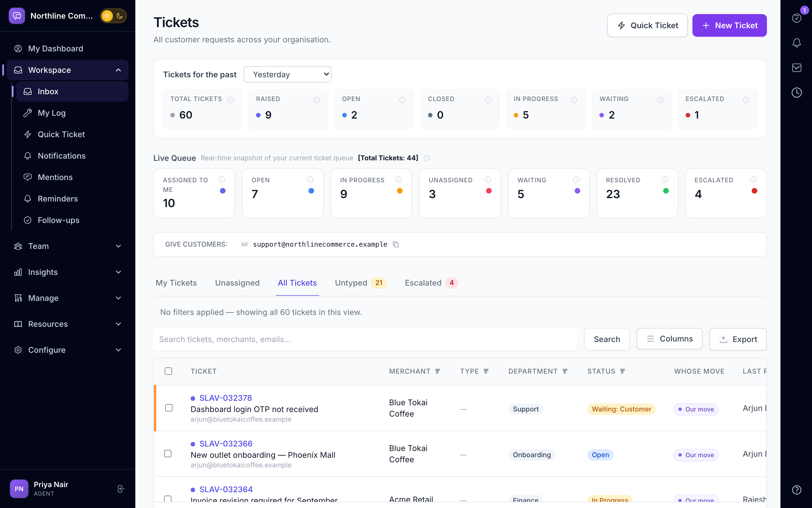Expand the Configure section
This screenshot has height=508, width=812.
click(67, 350)
